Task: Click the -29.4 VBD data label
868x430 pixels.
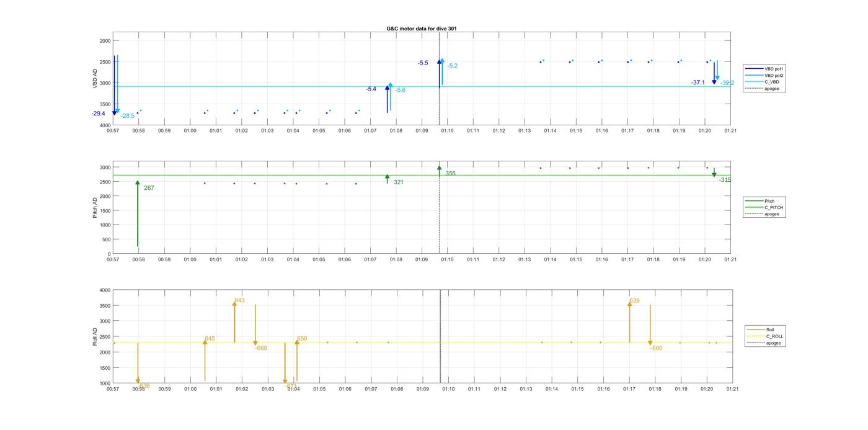Action: pyautogui.click(x=98, y=114)
